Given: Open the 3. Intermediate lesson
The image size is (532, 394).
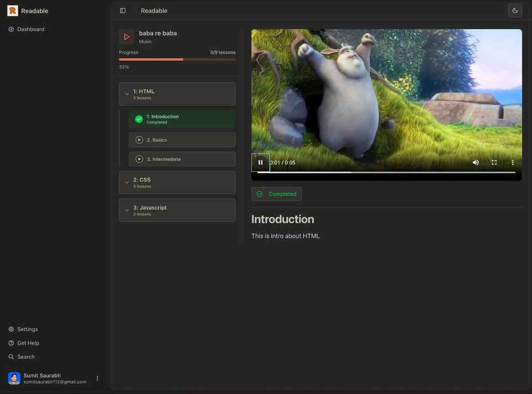Looking at the screenshot, I should 182,159.
